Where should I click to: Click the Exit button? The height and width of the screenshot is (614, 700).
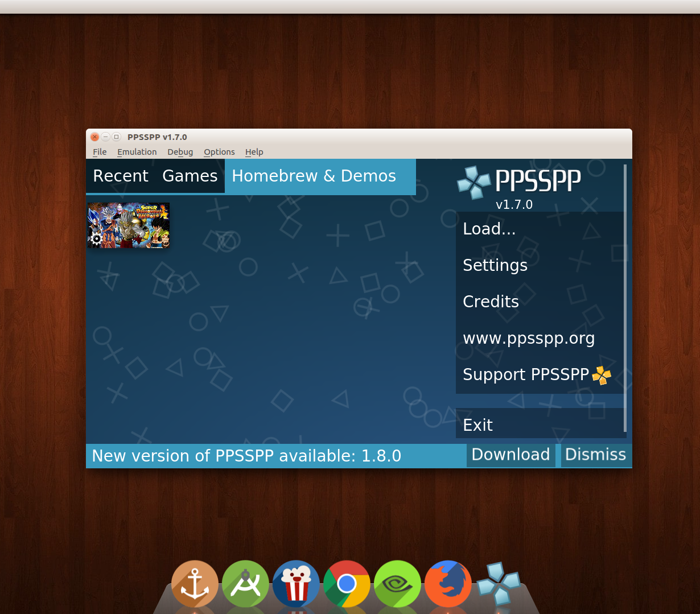(478, 425)
